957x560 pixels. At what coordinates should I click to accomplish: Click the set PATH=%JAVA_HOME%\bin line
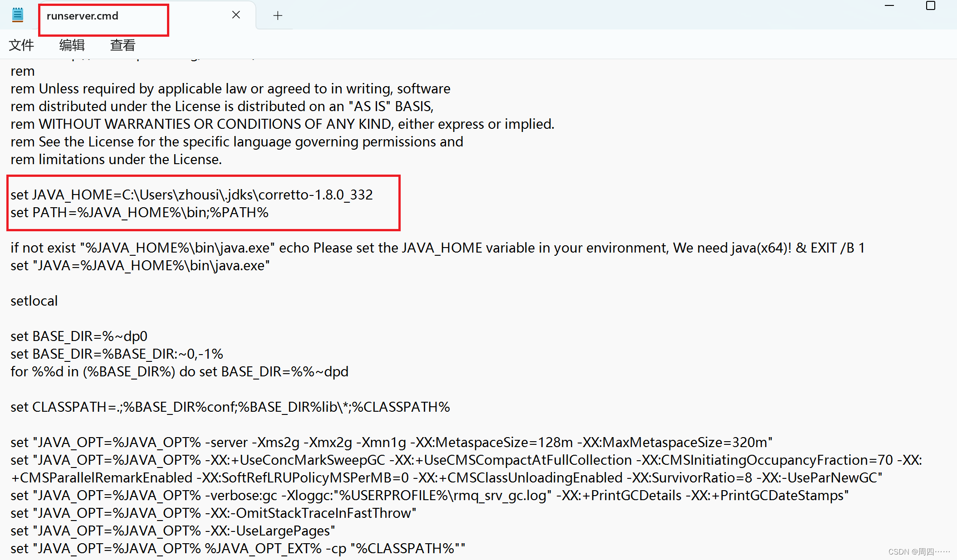[139, 213]
